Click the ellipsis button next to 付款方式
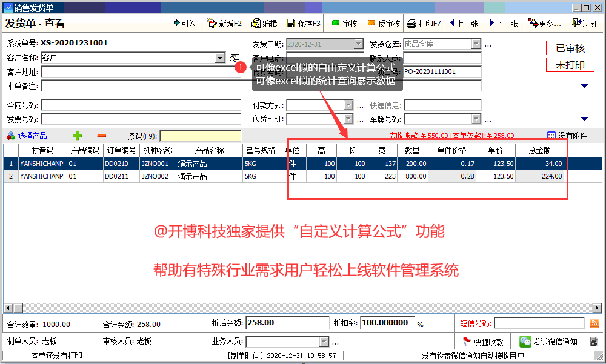The width and height of the screenshot is (606, 364). click(360, 106)
